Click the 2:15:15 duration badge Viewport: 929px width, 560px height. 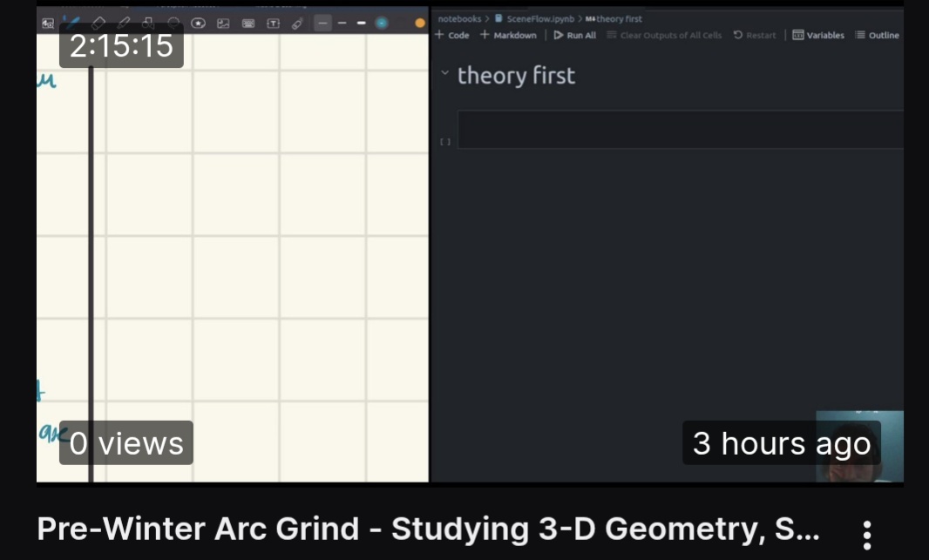(x=121, y=46)
